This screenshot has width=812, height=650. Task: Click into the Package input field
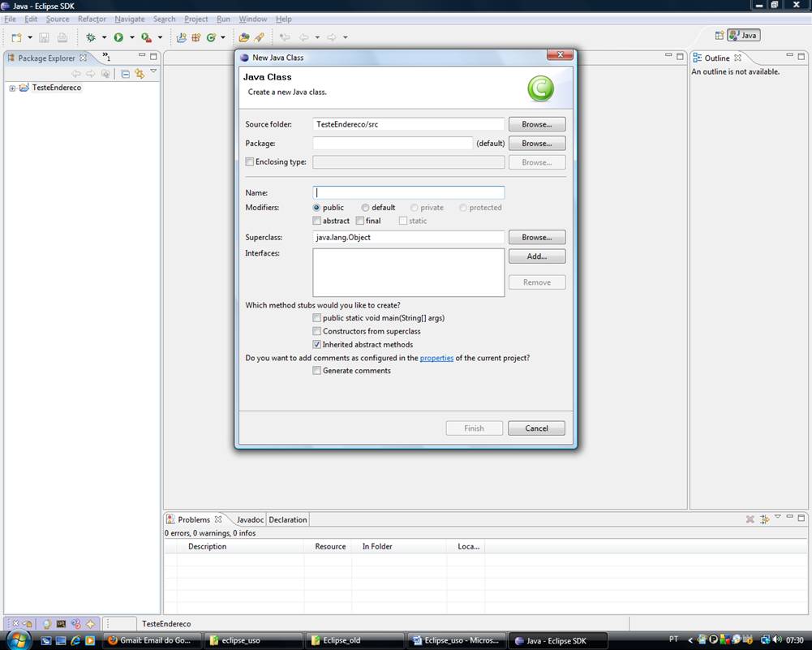point(393,144)
